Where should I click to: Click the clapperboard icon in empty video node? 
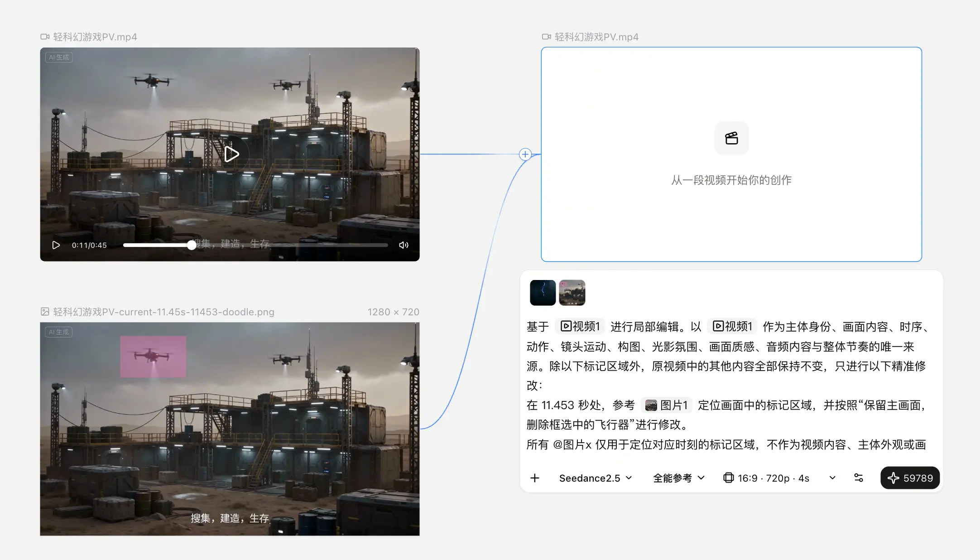pos(731,138)
